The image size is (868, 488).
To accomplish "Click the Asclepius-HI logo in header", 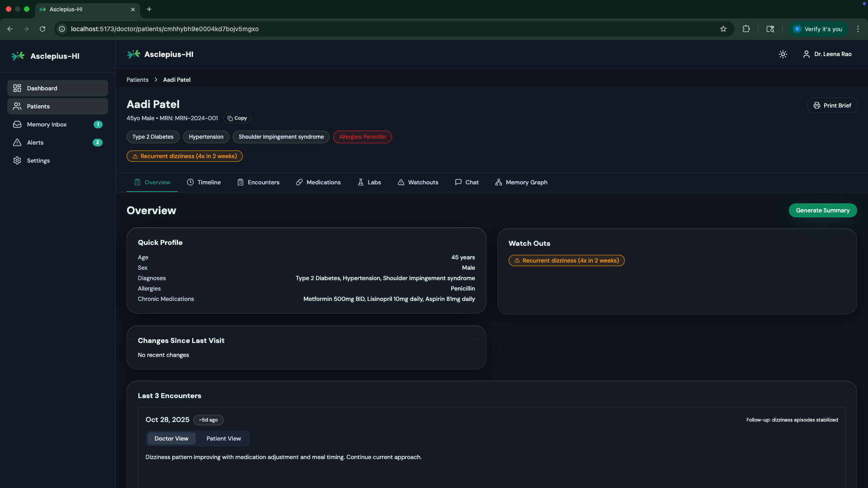I will point(133,54).
